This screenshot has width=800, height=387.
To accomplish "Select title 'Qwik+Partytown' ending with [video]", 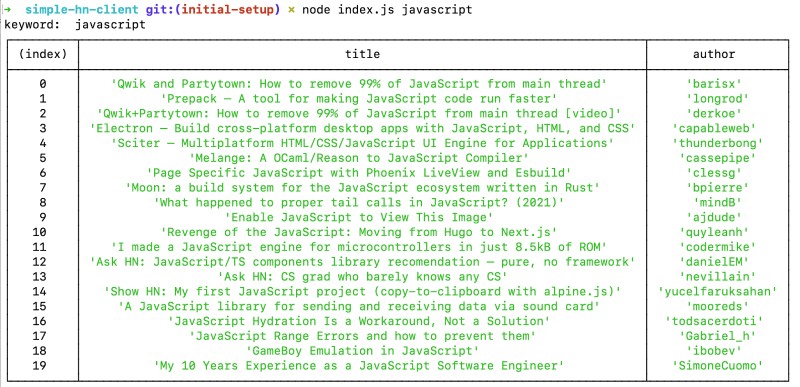I will click(359, 113).
